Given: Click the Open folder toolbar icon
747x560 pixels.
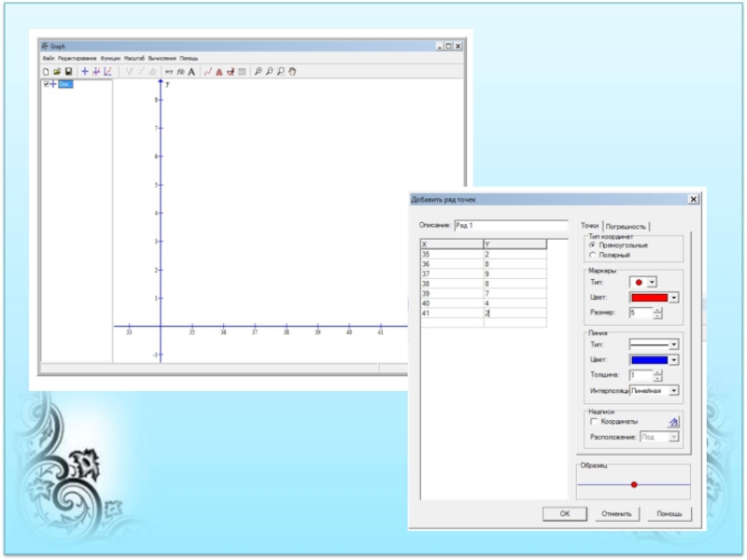Looking at the screenshot, I should 57,71.
